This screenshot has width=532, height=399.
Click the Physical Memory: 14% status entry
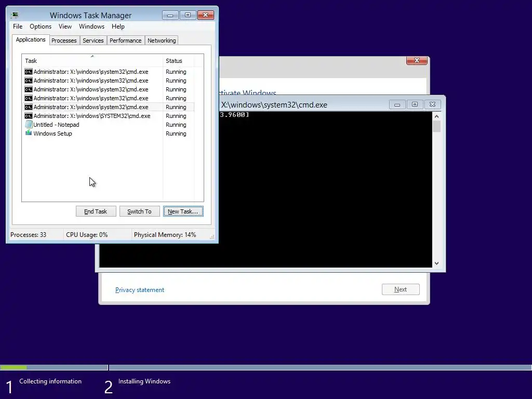(x=165, y=235)
